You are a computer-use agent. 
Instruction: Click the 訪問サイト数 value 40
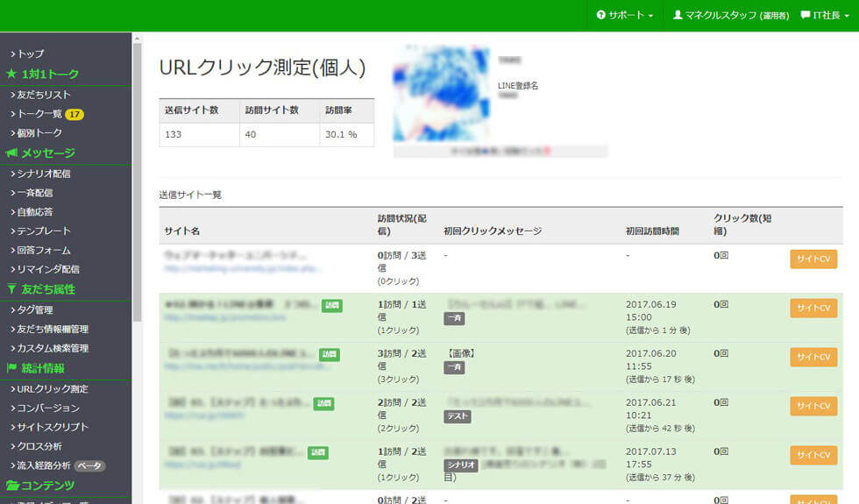coord(251,134)
